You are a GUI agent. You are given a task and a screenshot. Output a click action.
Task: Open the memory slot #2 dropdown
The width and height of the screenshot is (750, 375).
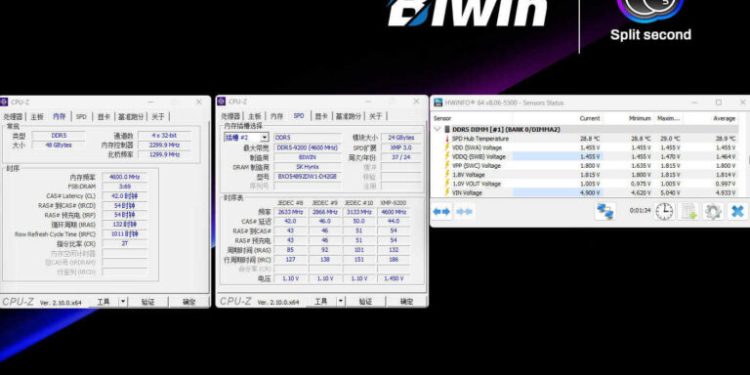click(x=265, y=137)
